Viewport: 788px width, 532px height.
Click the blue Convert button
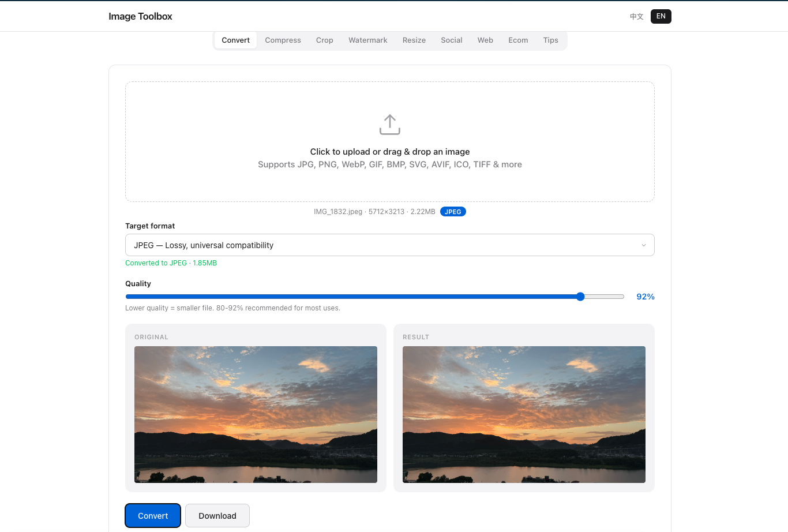(x=153, y=516)
